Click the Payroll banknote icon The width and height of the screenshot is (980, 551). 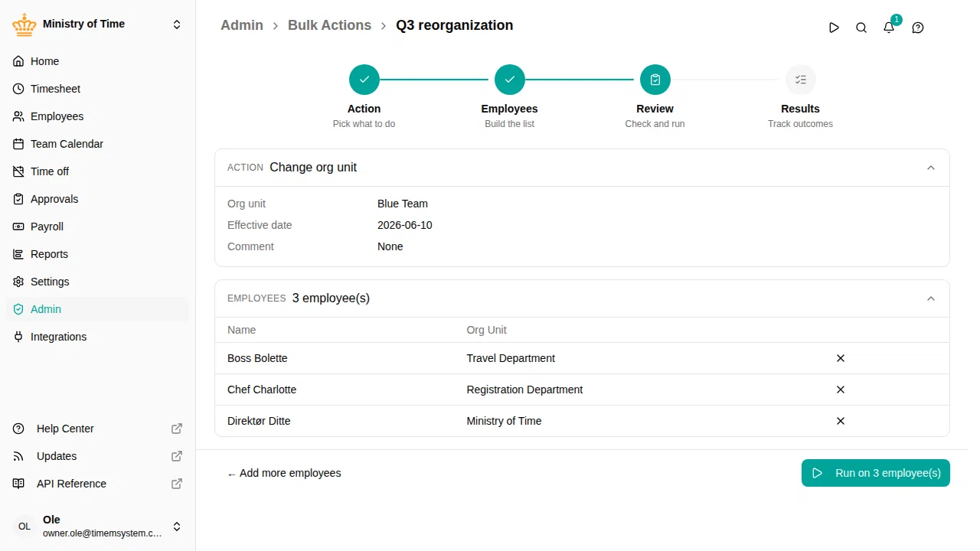click(x=18, y=227)
